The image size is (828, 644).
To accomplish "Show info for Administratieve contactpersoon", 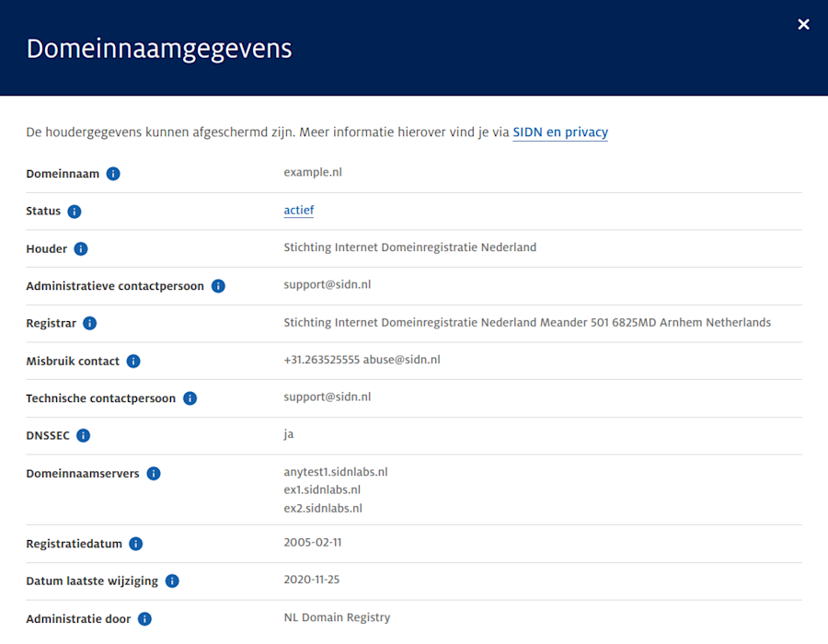I will 218,286.
